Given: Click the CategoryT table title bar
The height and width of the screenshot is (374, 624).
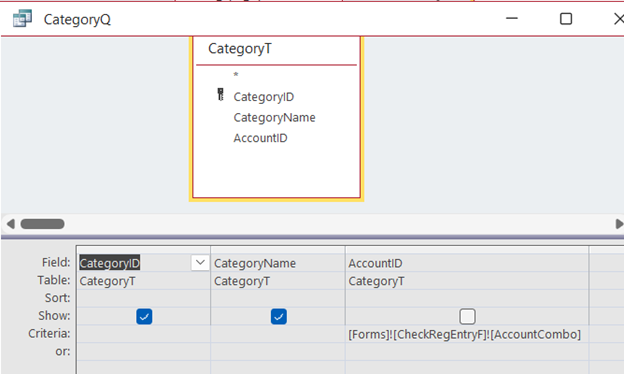Looking at the screenshot, I should click(x=276, y=49).
